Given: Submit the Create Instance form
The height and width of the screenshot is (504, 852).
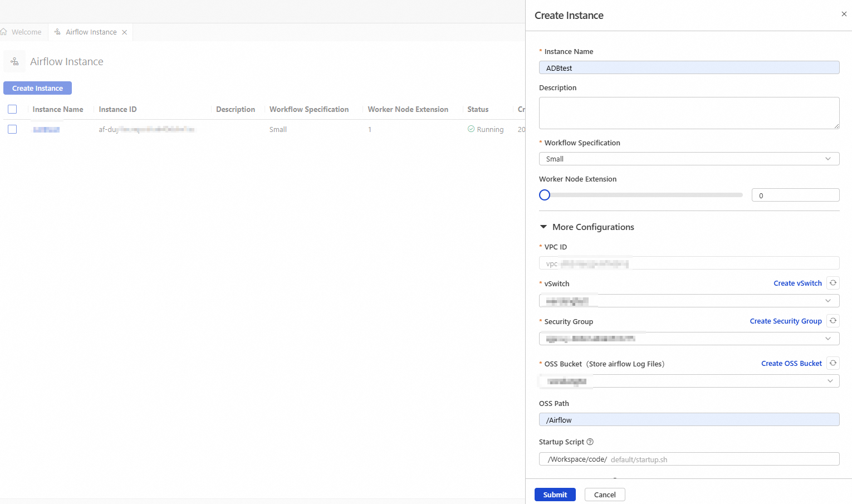Looking at the screenshot, I should tap(555, 495).
